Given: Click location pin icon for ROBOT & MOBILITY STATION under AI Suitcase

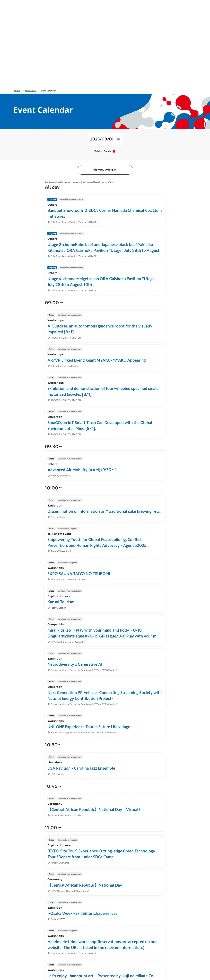Looking at the screenshot, I should [x=48, y=337].
